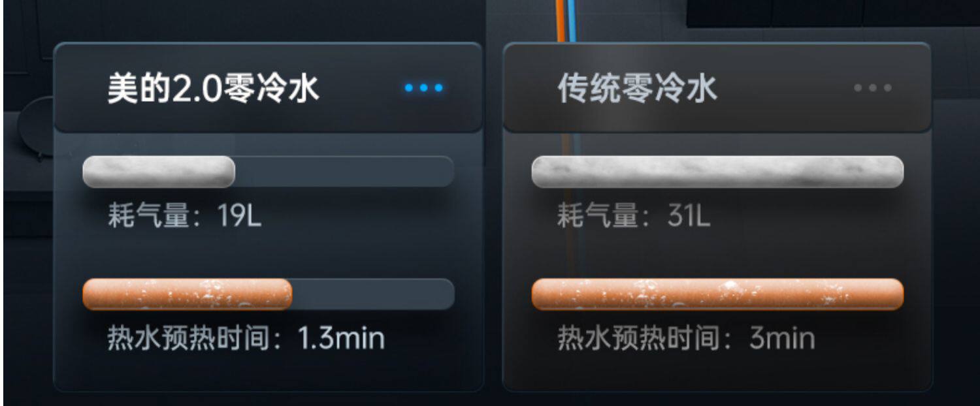Click the orange and blue pipe lines at the top
Viewport: 980px width, 406px height.
[x=566, y=21]
